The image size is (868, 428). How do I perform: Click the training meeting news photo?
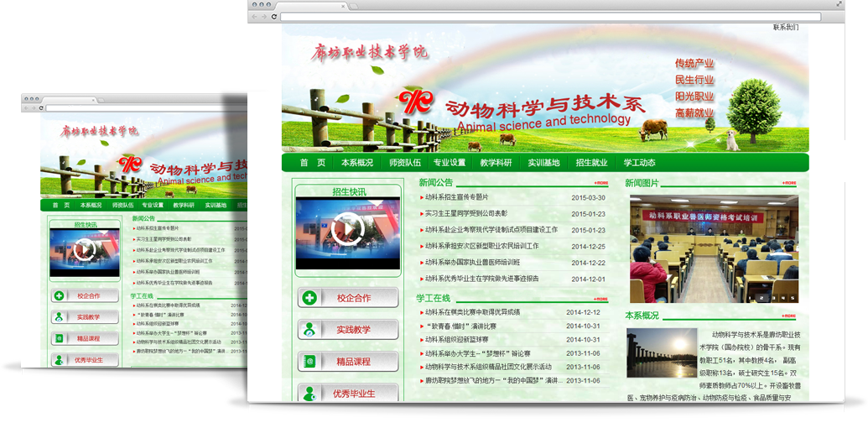click(x=714, y=249)
